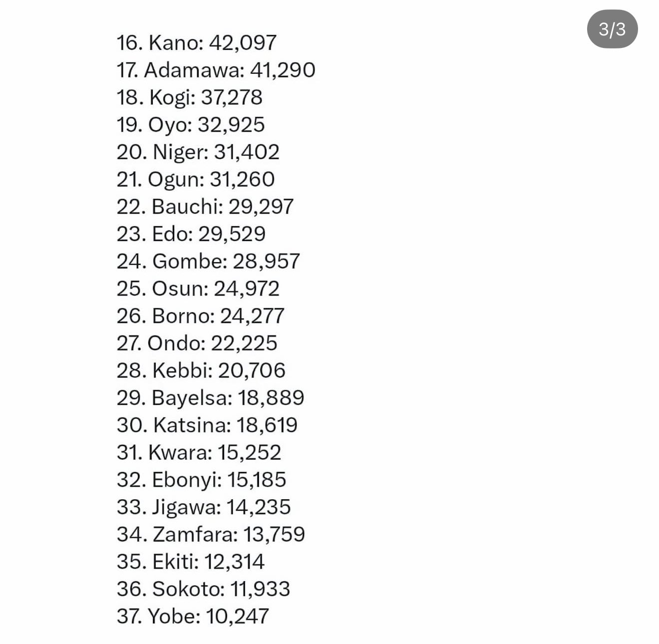This screenshot has width=659, height=644.
Task: Tap the Zamfara: 13,759 line
Action: pos(211,535)
